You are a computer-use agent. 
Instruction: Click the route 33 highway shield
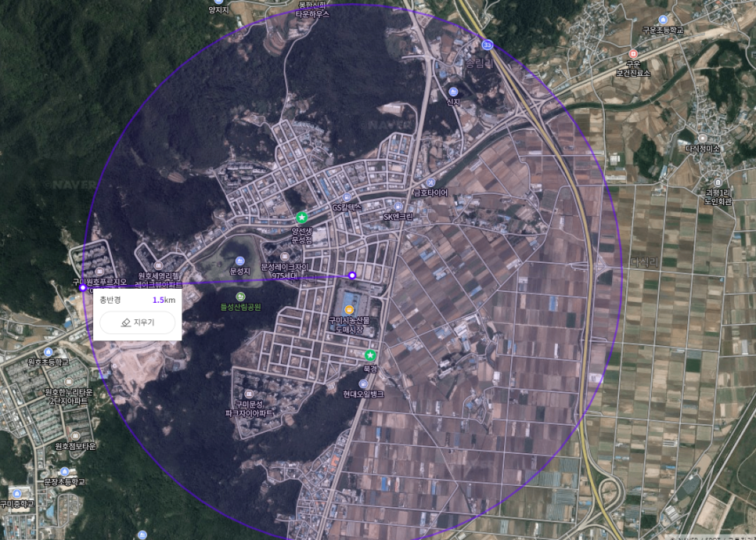(488, 45)
